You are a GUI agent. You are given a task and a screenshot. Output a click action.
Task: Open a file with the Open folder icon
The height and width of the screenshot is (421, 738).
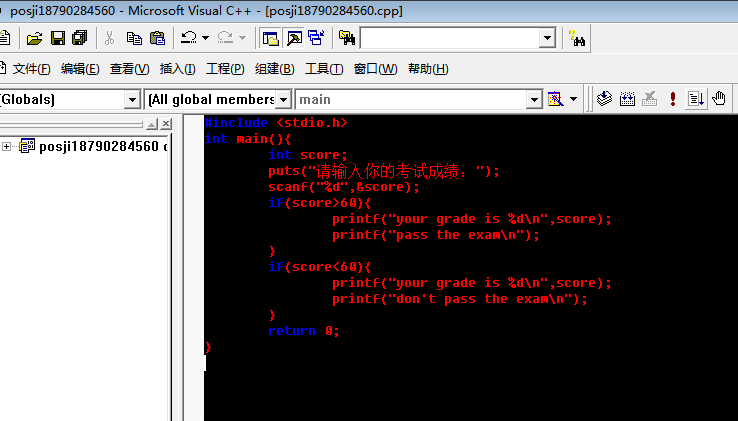34,38
